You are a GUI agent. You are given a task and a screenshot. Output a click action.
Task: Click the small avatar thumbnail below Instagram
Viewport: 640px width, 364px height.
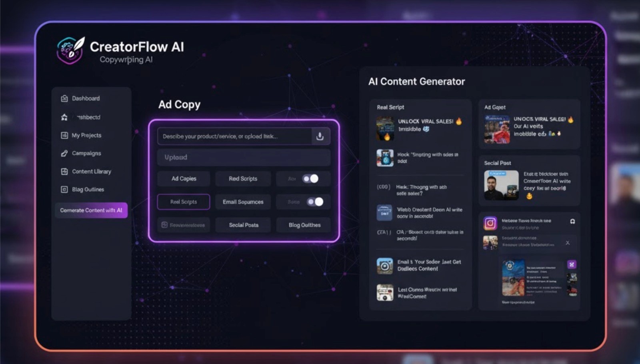tap(490, 242)
